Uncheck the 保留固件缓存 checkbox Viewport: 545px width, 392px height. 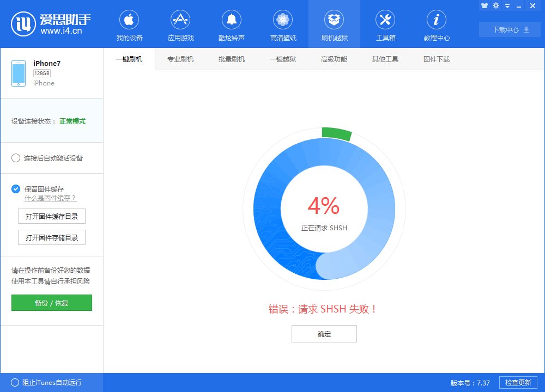click(15, 189)
